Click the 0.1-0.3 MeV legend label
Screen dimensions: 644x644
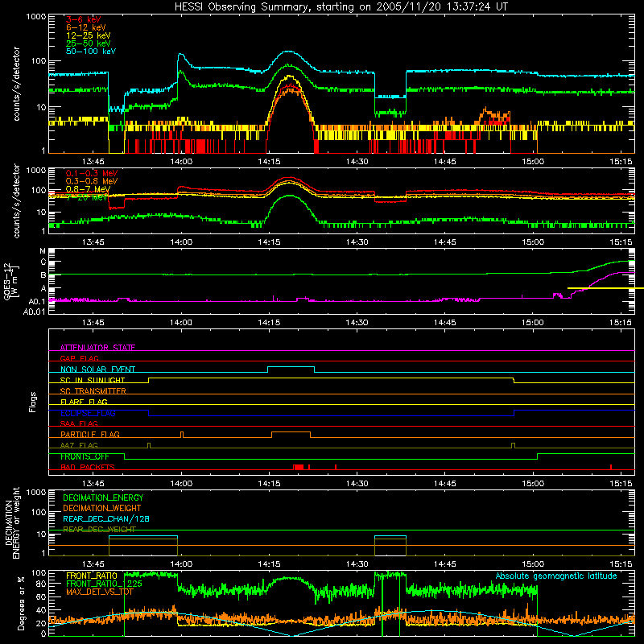tap(92, 173)
